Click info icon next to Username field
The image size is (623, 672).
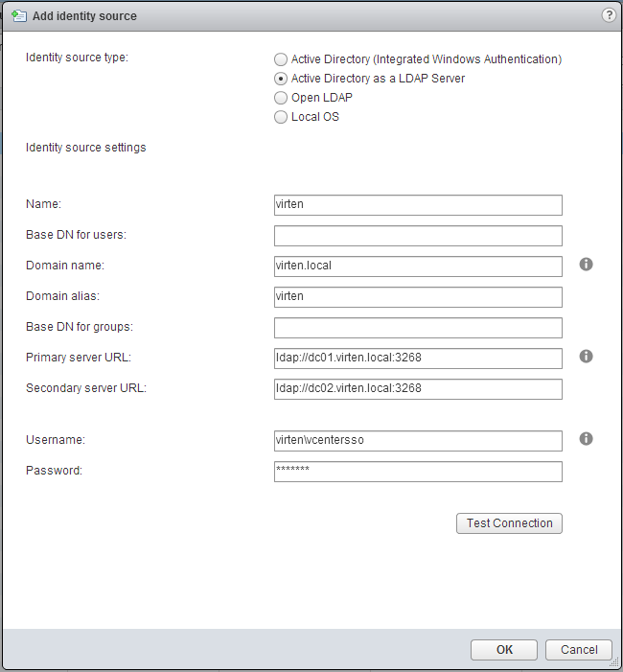[x=586, y=438]
